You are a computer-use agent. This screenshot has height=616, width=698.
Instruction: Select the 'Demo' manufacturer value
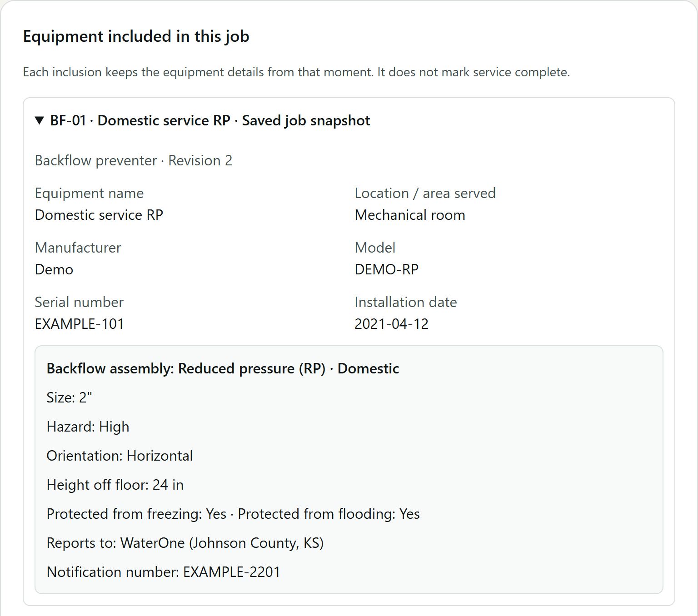[x=54, y=269]
